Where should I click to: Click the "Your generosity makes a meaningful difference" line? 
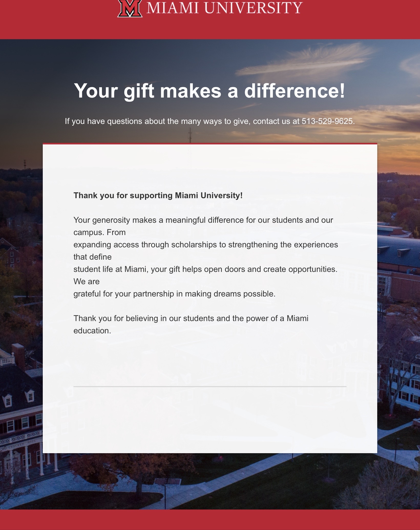(x=203, y=220)
